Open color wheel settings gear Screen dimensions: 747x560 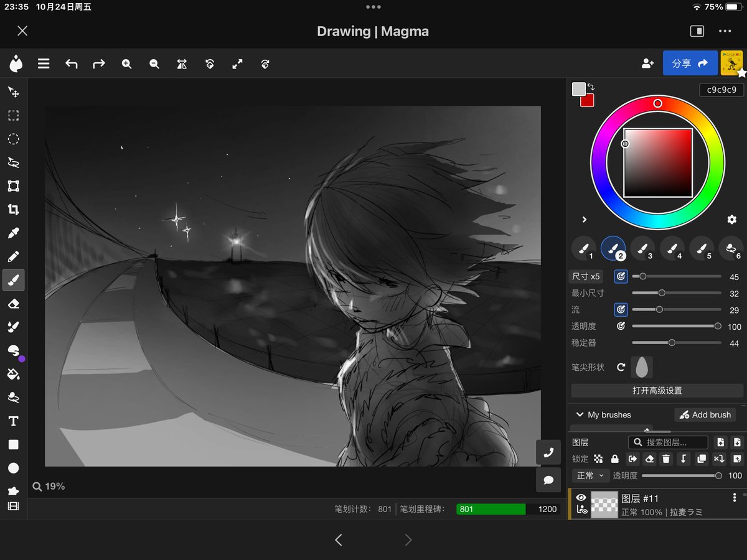tap(732, 220)
